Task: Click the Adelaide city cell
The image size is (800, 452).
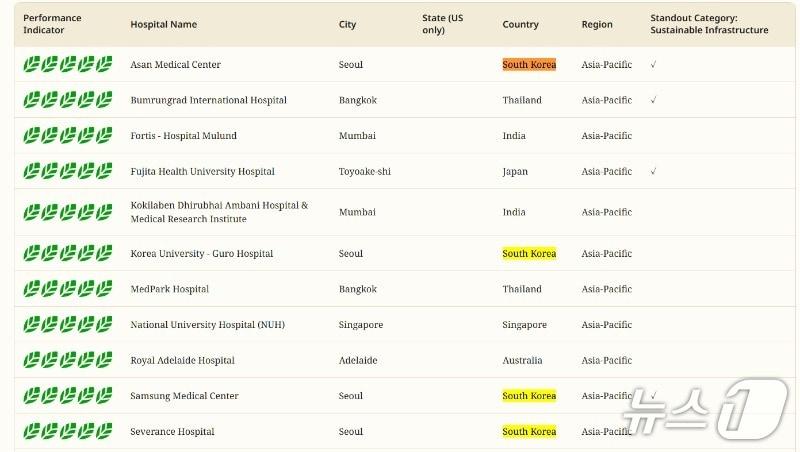Action: pos(358,360)
